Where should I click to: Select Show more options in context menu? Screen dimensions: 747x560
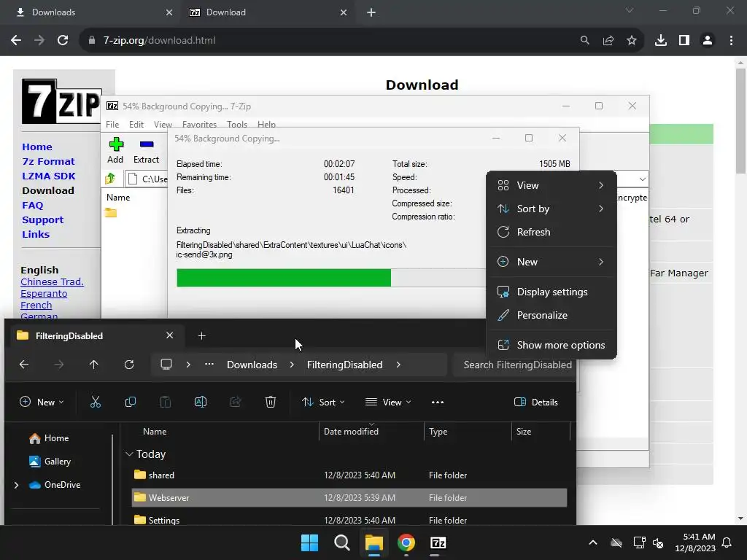click(x=551, y=345)
